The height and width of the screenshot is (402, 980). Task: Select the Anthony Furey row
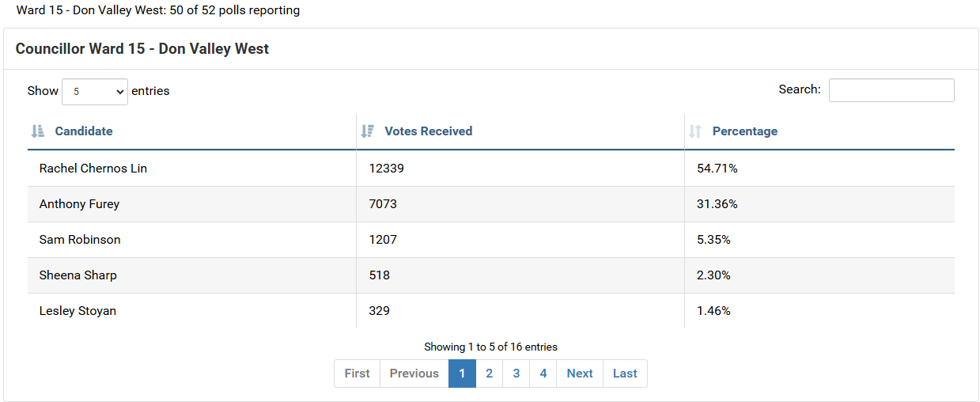pos(491,204)
